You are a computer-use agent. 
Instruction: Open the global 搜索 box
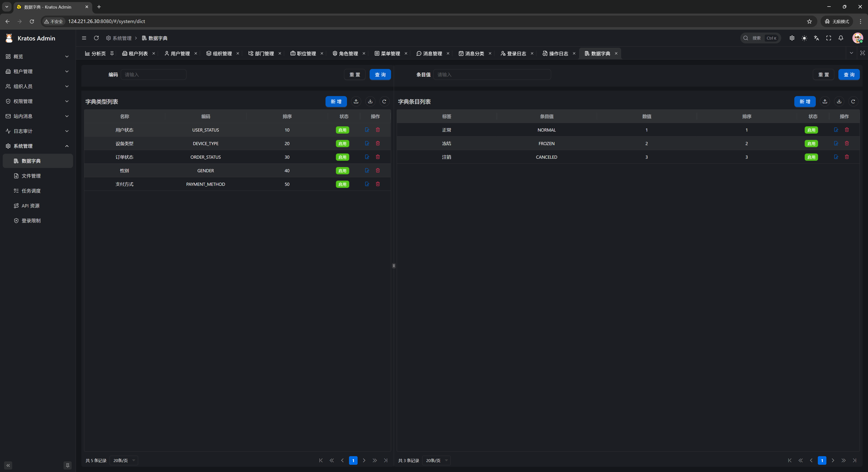tap(760, 38)
